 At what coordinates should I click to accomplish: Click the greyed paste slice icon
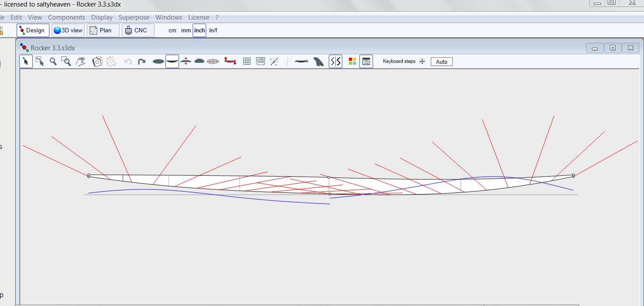112,62
